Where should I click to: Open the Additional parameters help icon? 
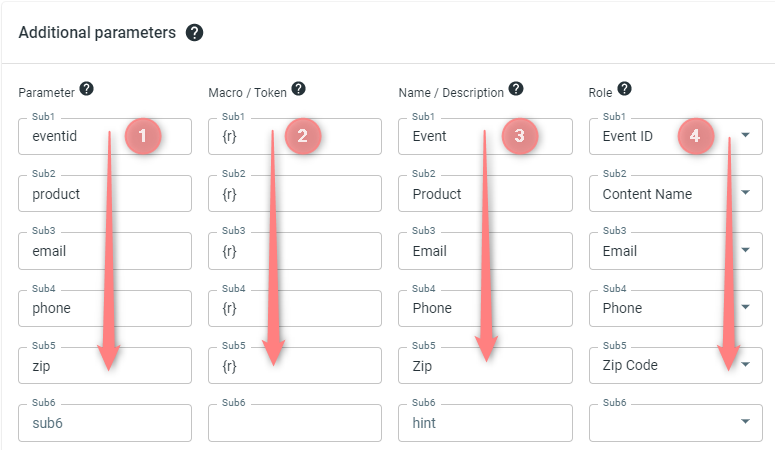pos(194,33)
